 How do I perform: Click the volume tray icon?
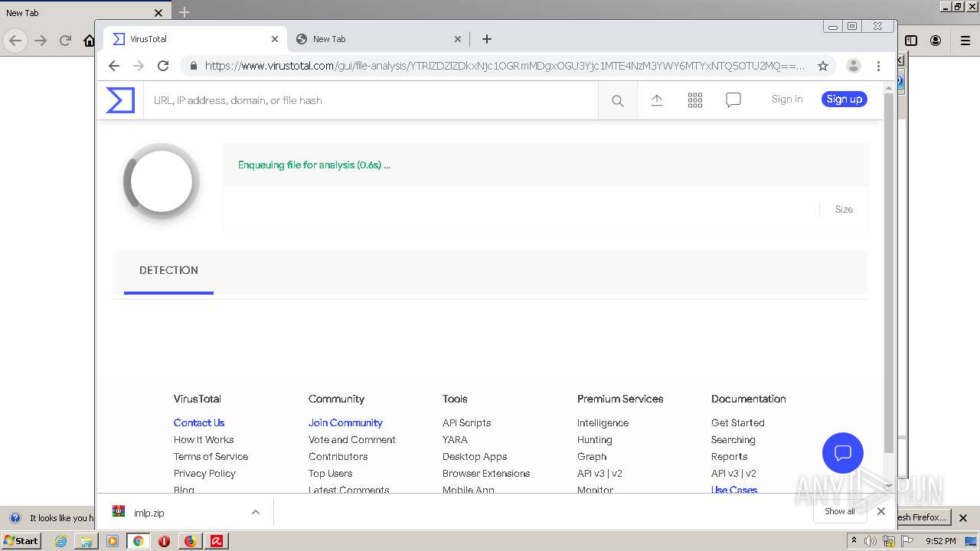pyautogui.click(x=871, y=541)
